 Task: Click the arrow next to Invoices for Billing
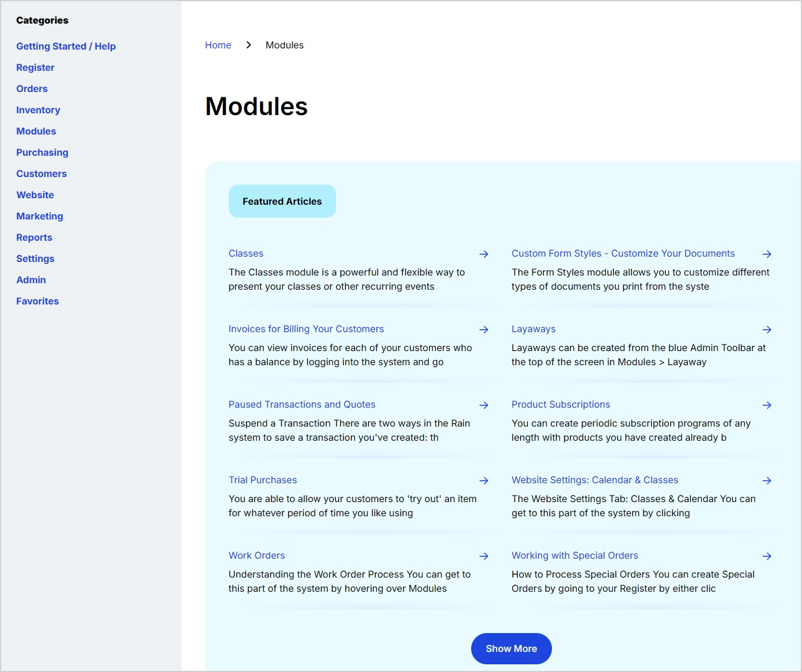point(484,330)
